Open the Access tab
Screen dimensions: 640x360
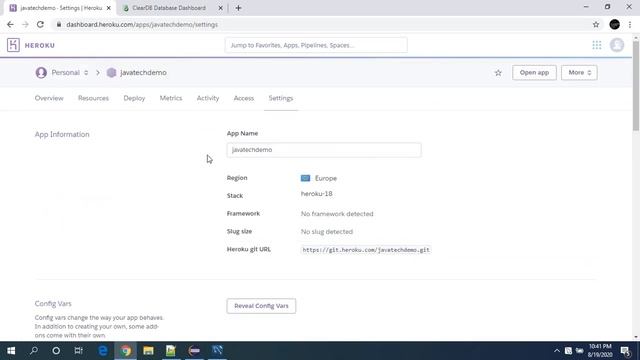click(x=244, y=98)
